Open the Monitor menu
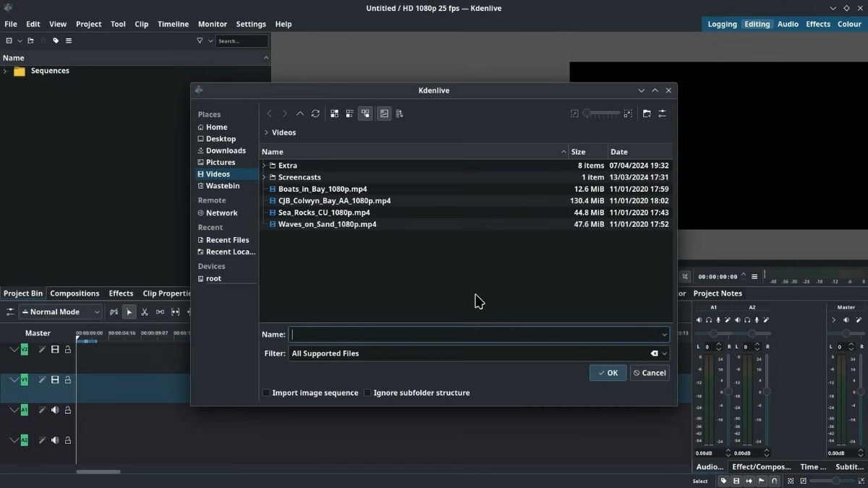The image size is (868, 488). point(212,24)
